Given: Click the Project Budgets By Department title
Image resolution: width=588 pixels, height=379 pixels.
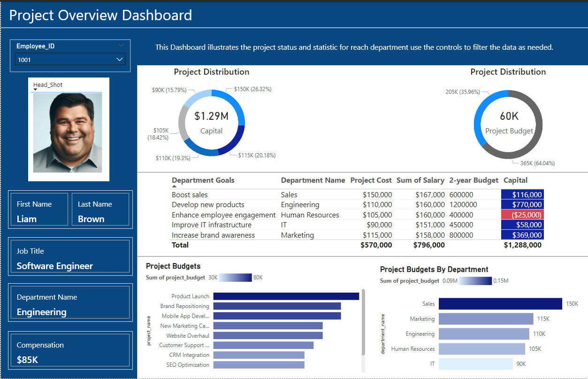Looking at the screenshot, I should point(434,270).
